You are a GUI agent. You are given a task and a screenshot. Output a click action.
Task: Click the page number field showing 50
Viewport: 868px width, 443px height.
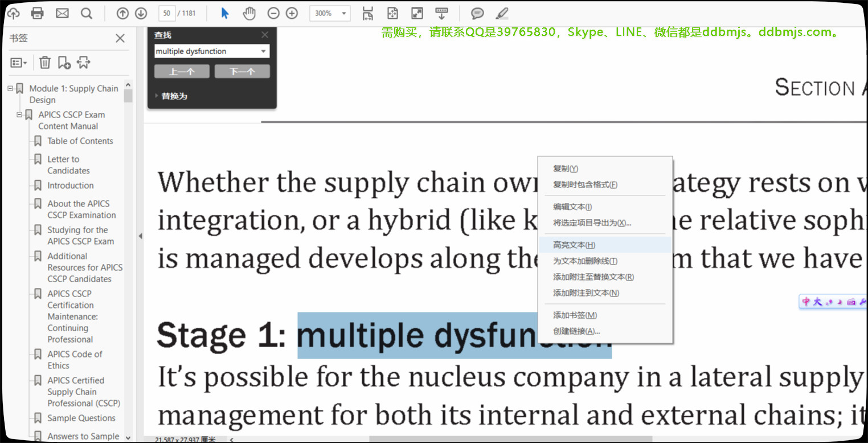pos(167,13)
